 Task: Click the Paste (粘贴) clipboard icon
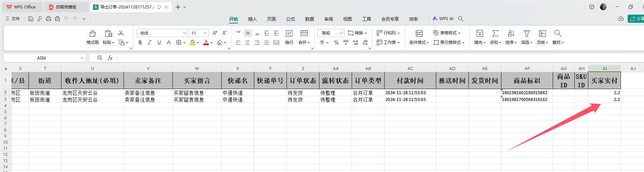pos(108,33)
